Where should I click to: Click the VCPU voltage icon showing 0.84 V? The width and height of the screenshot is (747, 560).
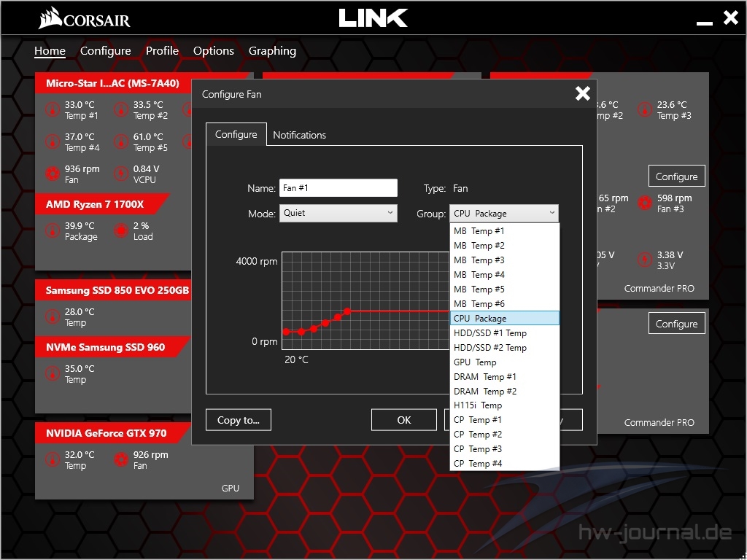pos(120,174)
